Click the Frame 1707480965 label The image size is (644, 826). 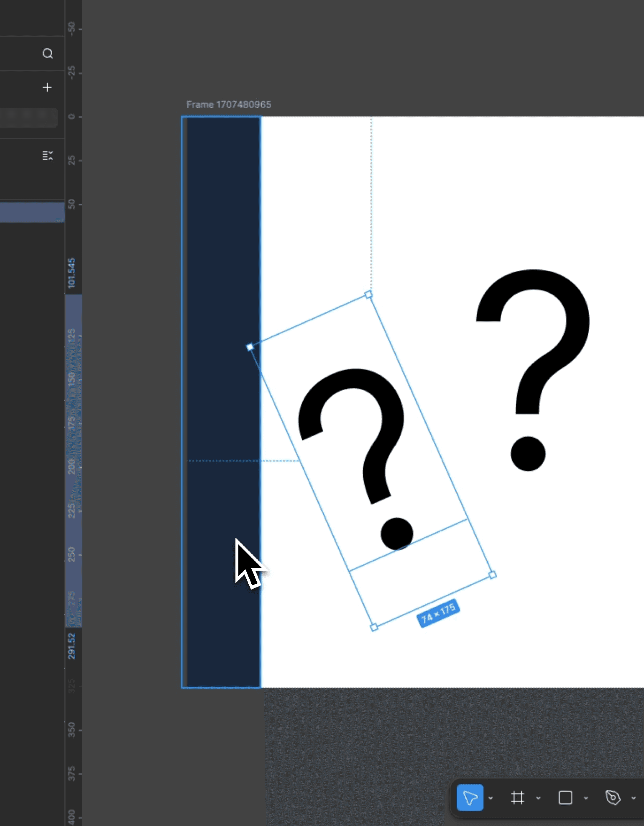coord(229,105)
